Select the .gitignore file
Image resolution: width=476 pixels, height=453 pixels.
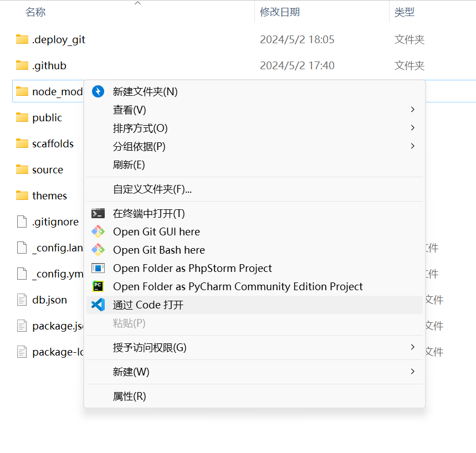tap(55, 222)
